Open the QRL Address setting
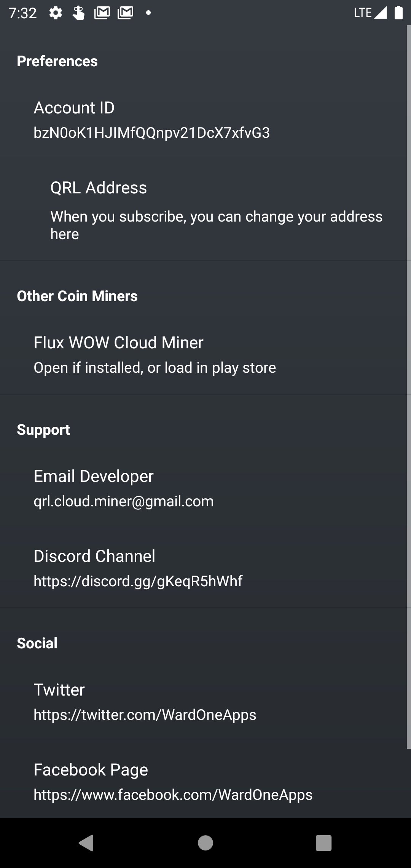The image size is (411, 868). 216,209
